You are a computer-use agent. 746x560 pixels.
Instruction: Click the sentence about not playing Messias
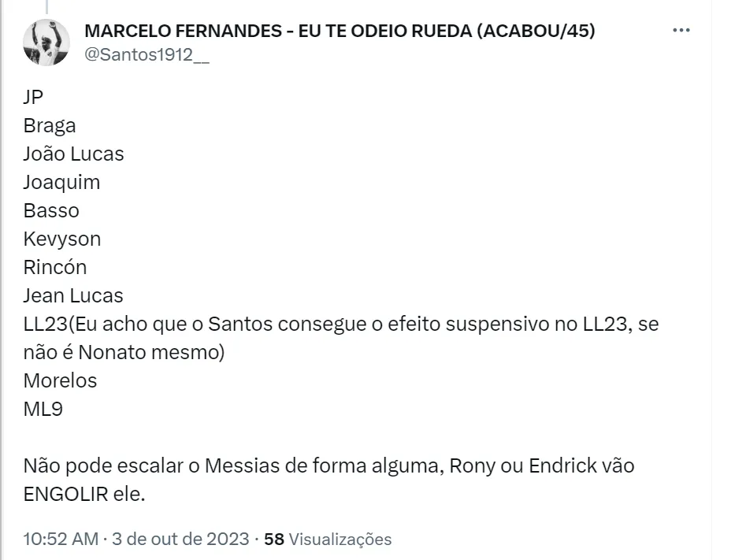(328, 465)
